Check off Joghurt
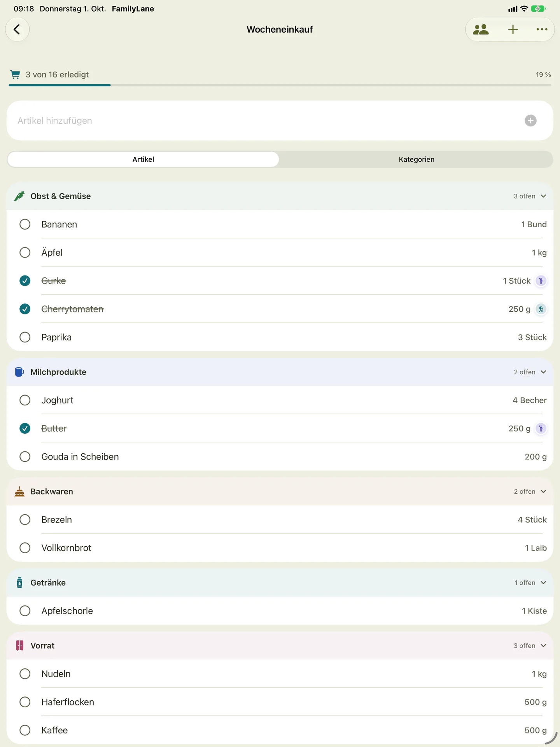Image resolution: width=560 pixels, height=747 pixels. [25, 400]
